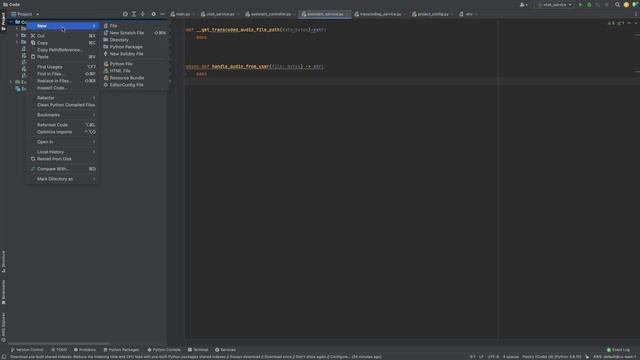Image resolution: width=640 pixels, height=360 pixels.
Task: Toggle the Structure tool window side button
Action: (4, 261)
